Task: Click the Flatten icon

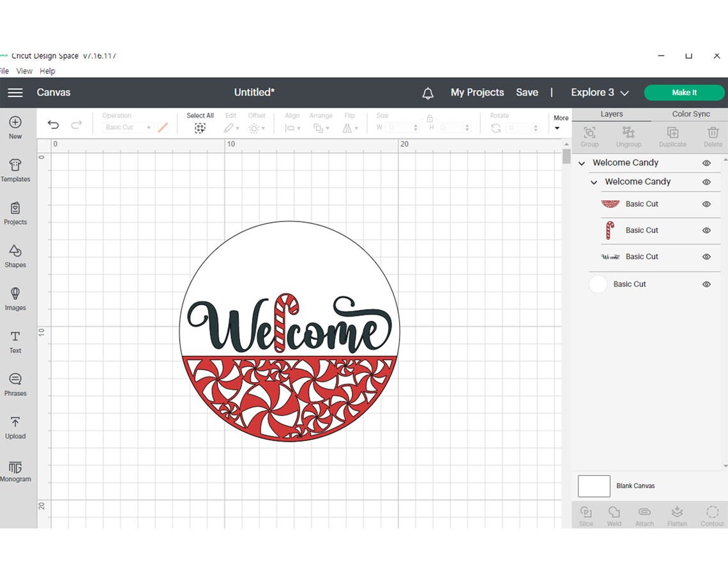Action: coord(677,515)
